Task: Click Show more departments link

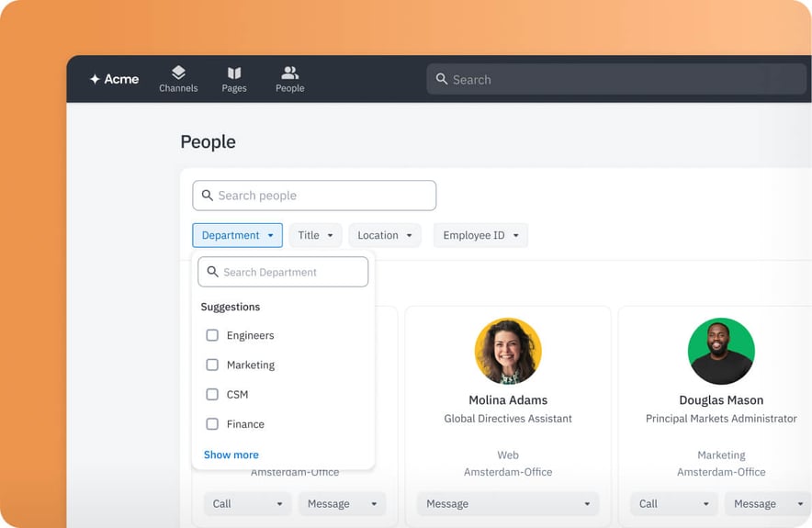Action: tap(231, 455)
